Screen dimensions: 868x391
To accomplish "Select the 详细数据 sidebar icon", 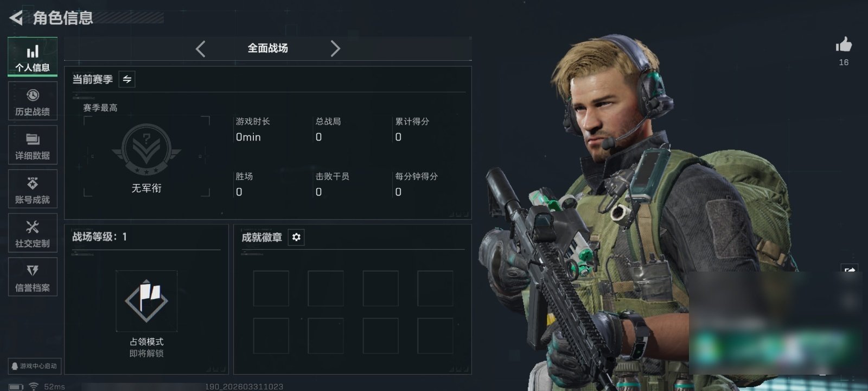I will (33, 145).
